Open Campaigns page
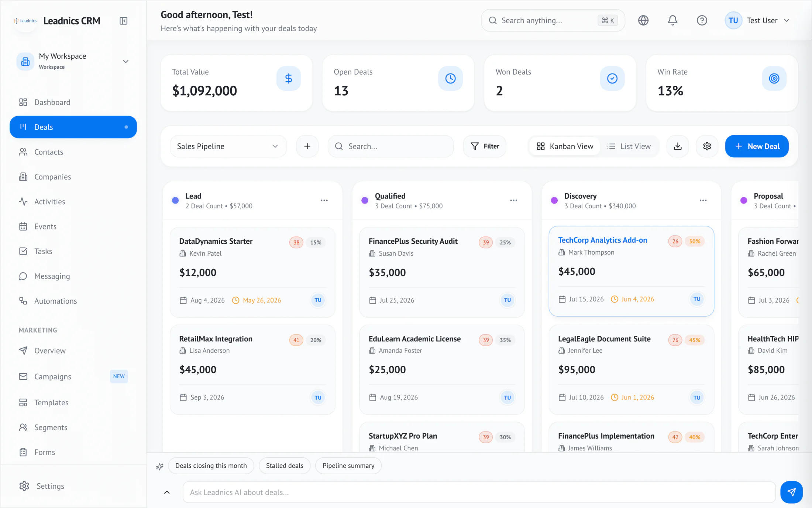 click(x=73, y=376)
